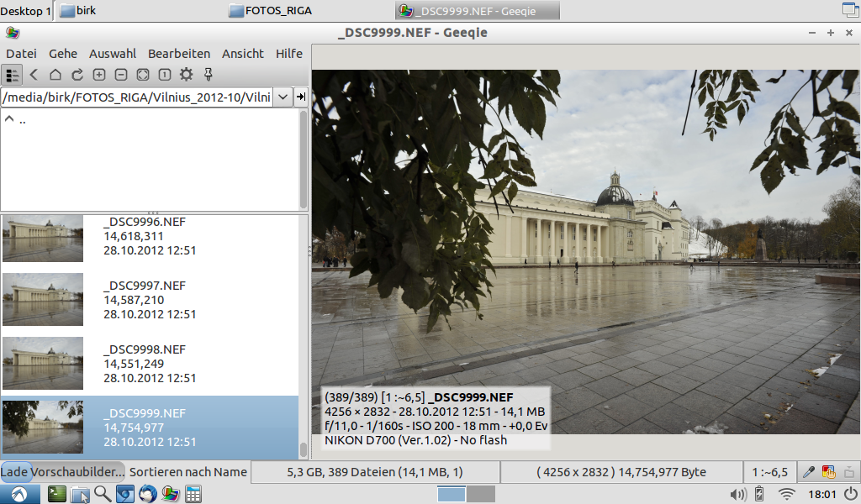Open Wi-Fi network menu in tray
The height and width of the screenshot is (504, 861).
click(x=787, y=495)
